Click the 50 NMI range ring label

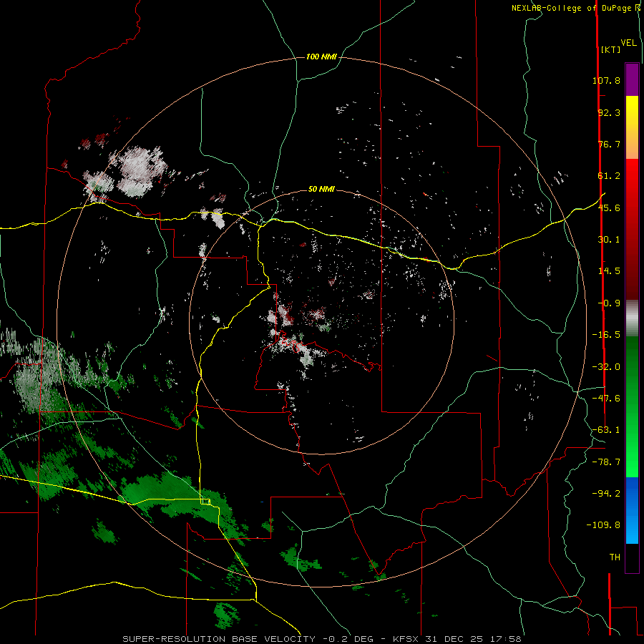(321, 189)
